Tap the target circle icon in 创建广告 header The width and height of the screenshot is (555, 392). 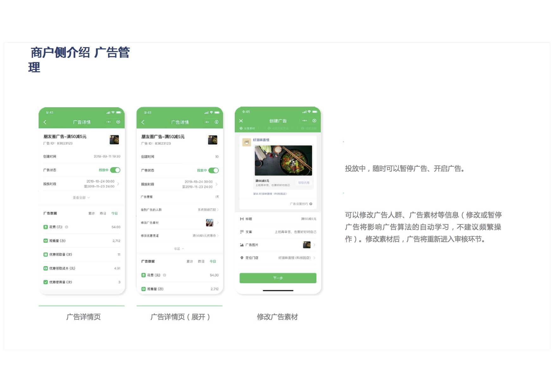(x=314, y=121)
